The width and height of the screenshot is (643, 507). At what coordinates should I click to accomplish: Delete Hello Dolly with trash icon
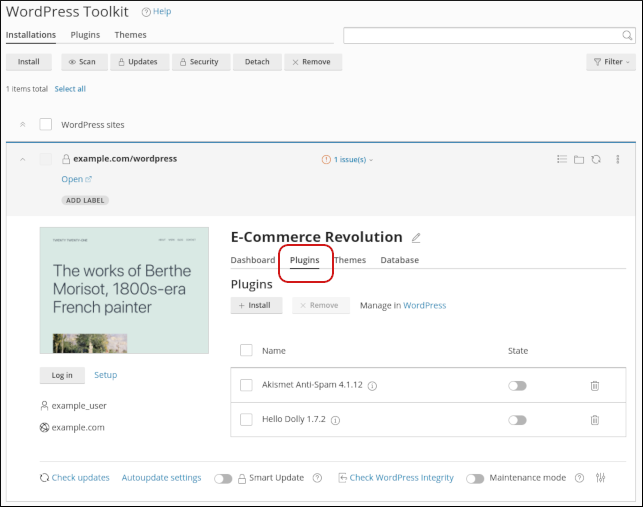tap(595, 420)
